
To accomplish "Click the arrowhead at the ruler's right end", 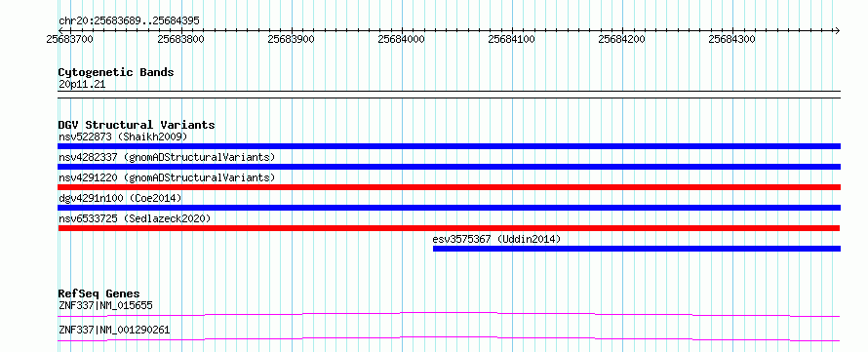I will [837, 30].
